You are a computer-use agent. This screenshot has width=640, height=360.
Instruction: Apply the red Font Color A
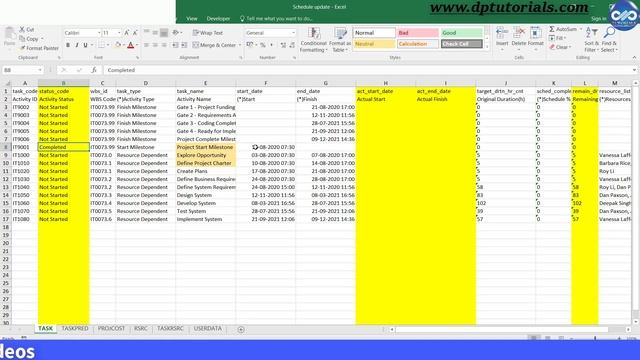[131, 45]
